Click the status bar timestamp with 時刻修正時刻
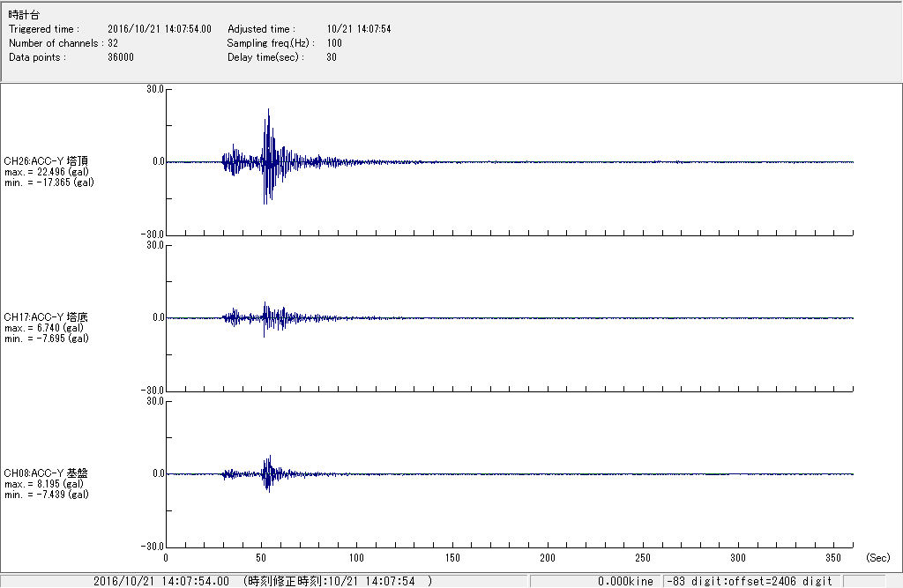 (263, 581)
